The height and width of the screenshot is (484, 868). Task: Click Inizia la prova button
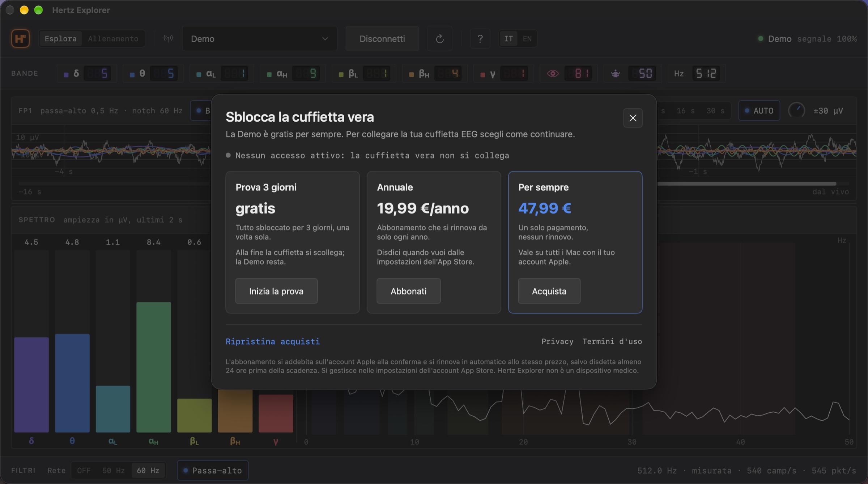pyautogui.click(x=276, y=291)
